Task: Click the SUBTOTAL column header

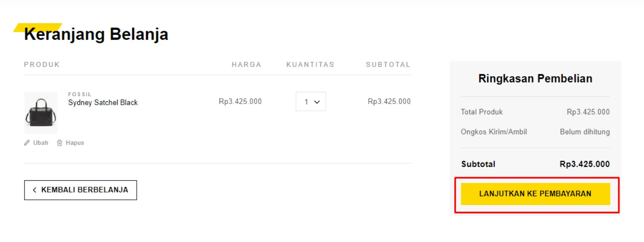Action: point(388,65)
